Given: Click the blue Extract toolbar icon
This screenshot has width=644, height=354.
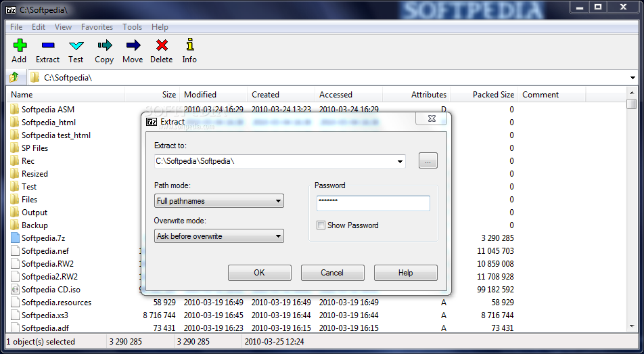Looking at the screenshot, I should coord(47,45).
